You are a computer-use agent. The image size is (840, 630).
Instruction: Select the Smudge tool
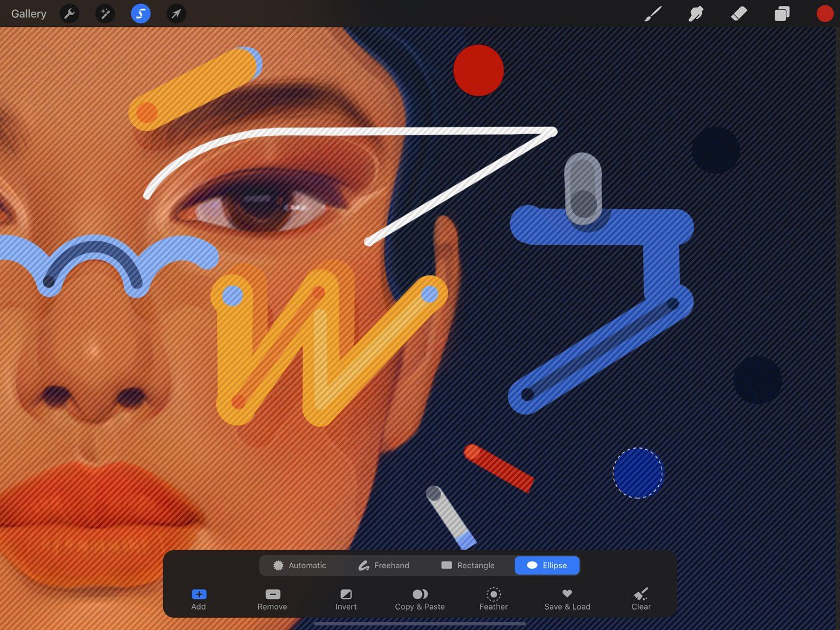pyautogui.click(x=696, y=13)
